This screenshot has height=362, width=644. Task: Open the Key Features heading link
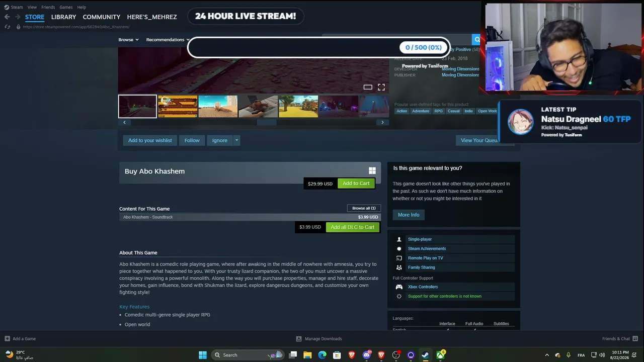134,307
